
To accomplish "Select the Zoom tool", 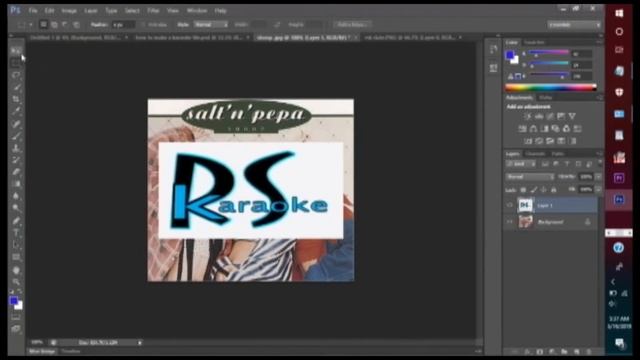I will [16, 282].
